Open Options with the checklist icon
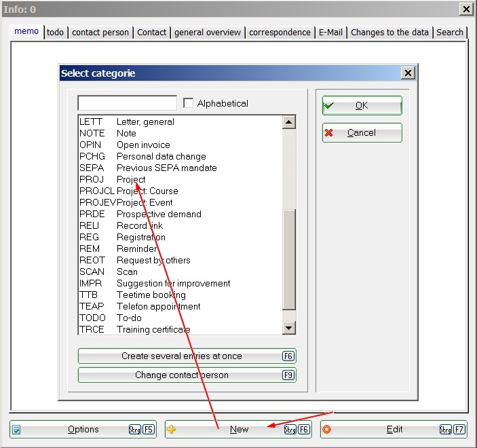Viewport: 477px width, 448px height. pyautogui.click(x=83, y=430)
